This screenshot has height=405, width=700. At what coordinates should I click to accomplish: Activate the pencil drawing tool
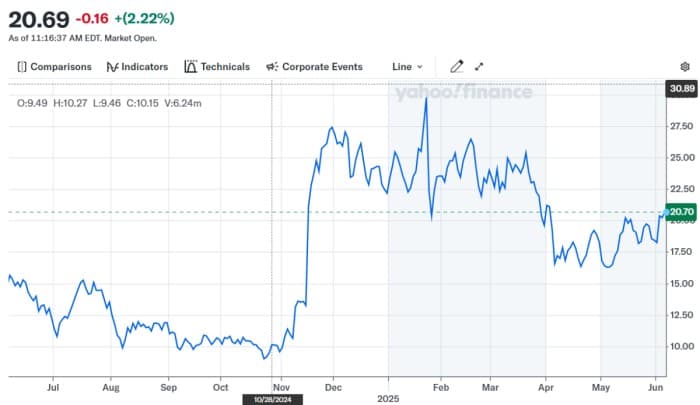point(457,67)
